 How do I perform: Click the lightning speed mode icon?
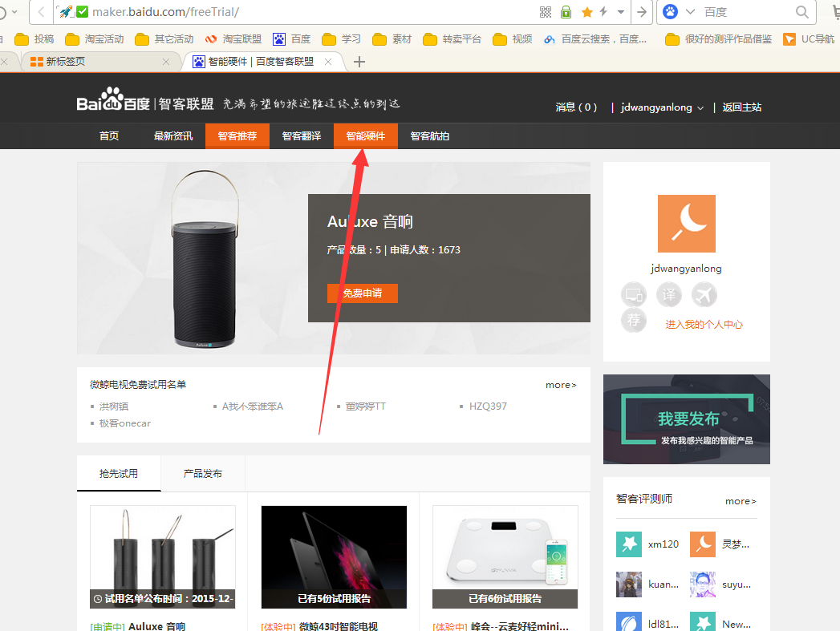pos(604,11)
